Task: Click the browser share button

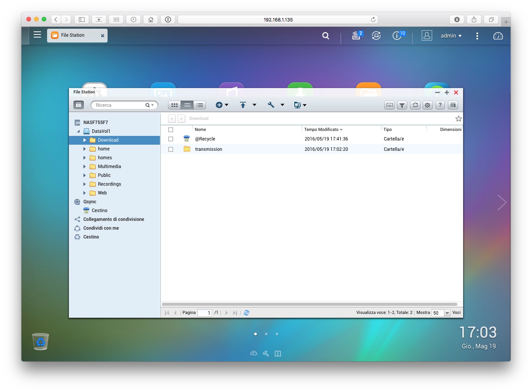Action: click(474, 20)
